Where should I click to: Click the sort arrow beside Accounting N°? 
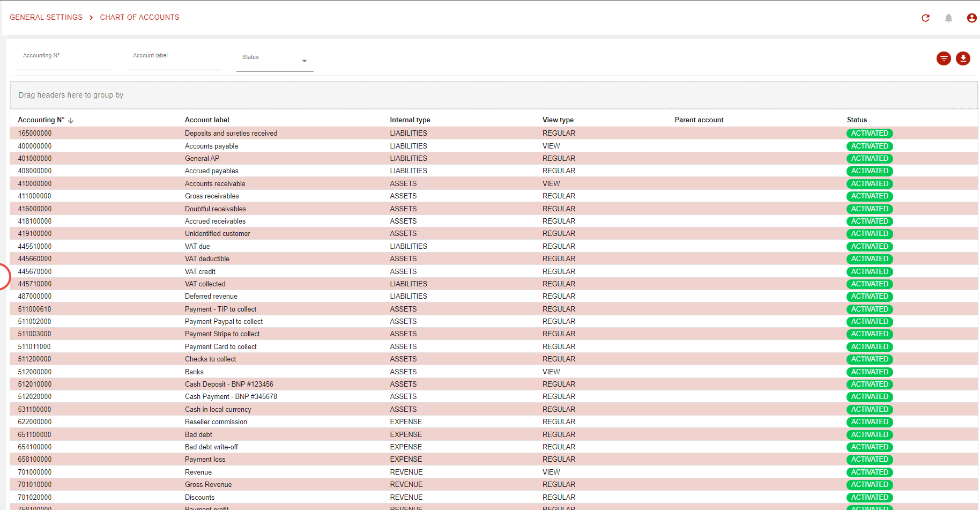click(71, 121)
